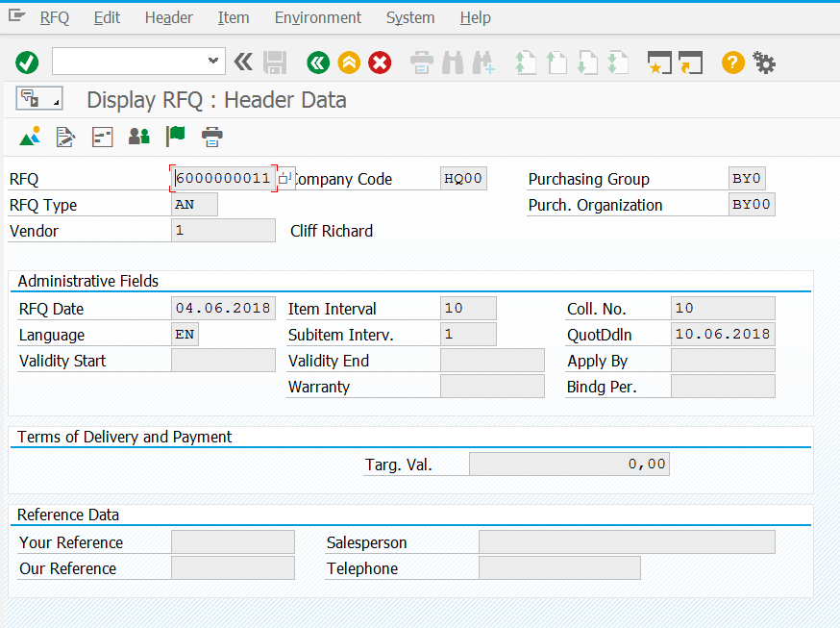
Task: Click the details list icon in application toolbar
Action: point(102,137)
